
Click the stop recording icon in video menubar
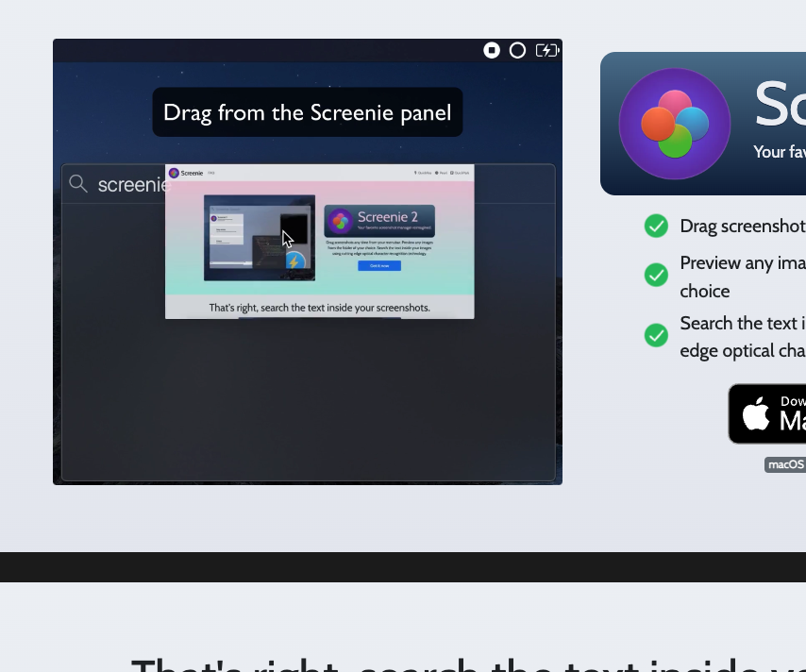point(492,50)
